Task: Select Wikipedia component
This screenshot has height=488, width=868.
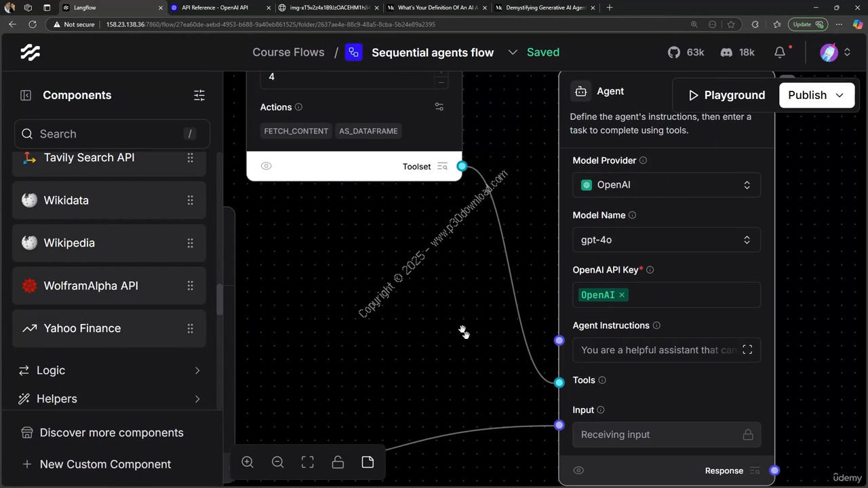Action: click(x=109, y=243)
